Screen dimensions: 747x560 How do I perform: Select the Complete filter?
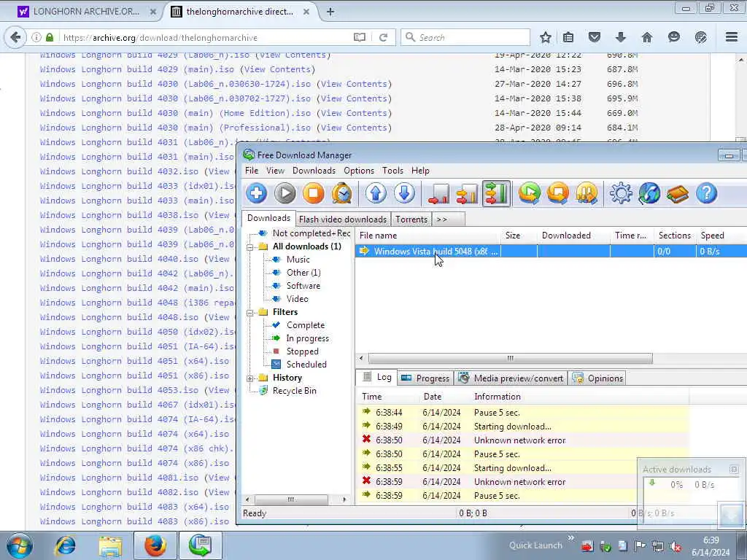pyautogui.click(x=306, y=325)
